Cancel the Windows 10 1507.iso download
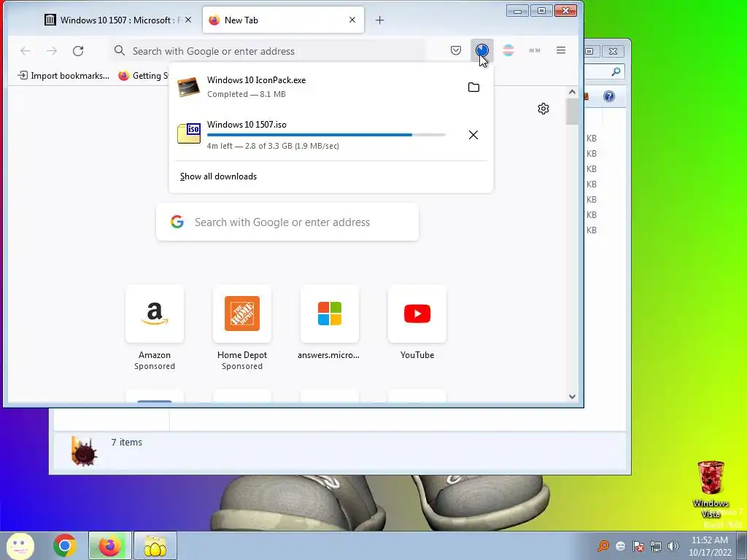 473,135
